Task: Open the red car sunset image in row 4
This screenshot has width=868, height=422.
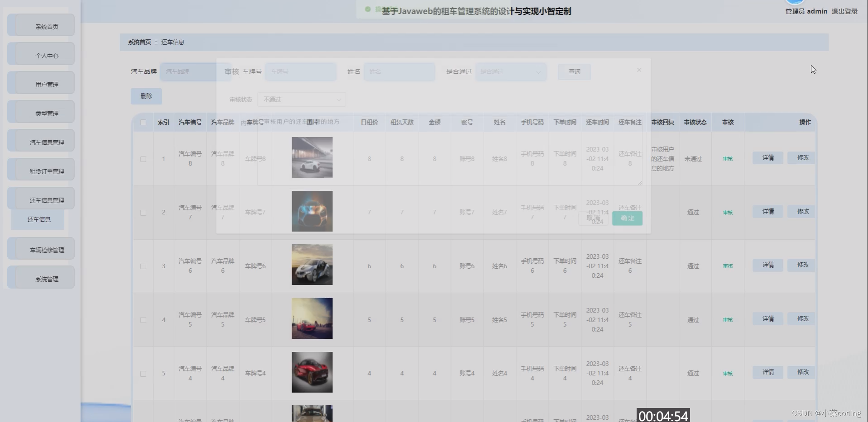Action: (x=312, y=318)
